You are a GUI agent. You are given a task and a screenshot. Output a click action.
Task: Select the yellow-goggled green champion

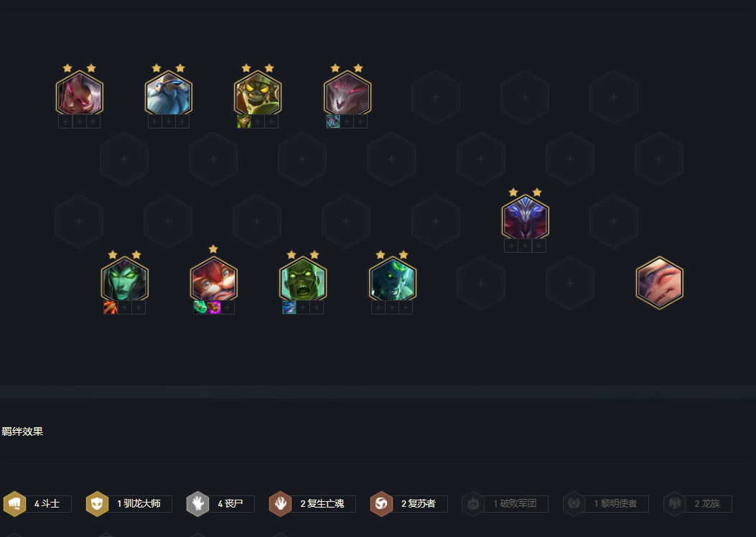coord(258,93)
